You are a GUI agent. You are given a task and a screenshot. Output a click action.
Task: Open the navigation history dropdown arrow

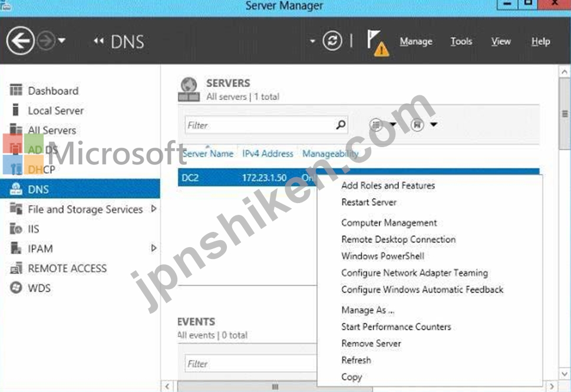(62, 41)
